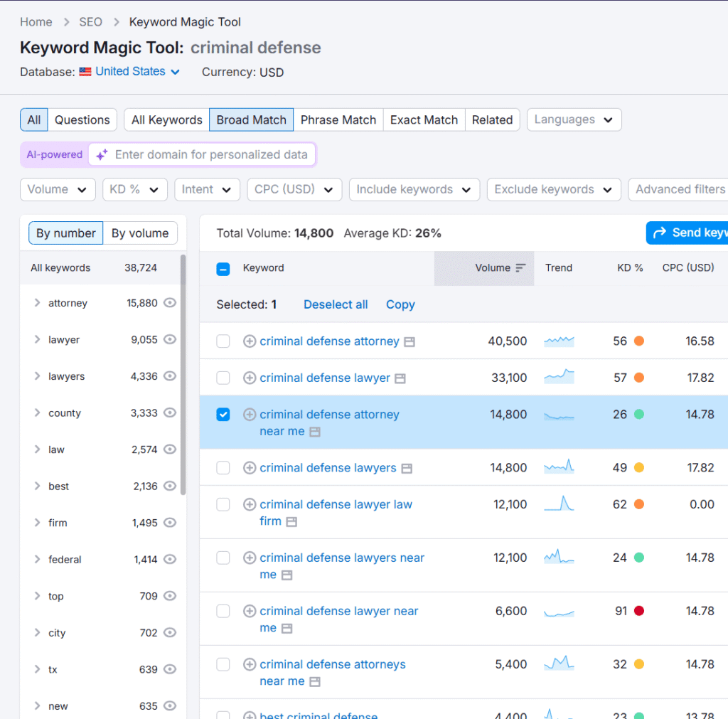Open SERP icon for criminal defense attorney
Image resolution: width=728 pixels, height=719 pixels.
coord(409,342)
